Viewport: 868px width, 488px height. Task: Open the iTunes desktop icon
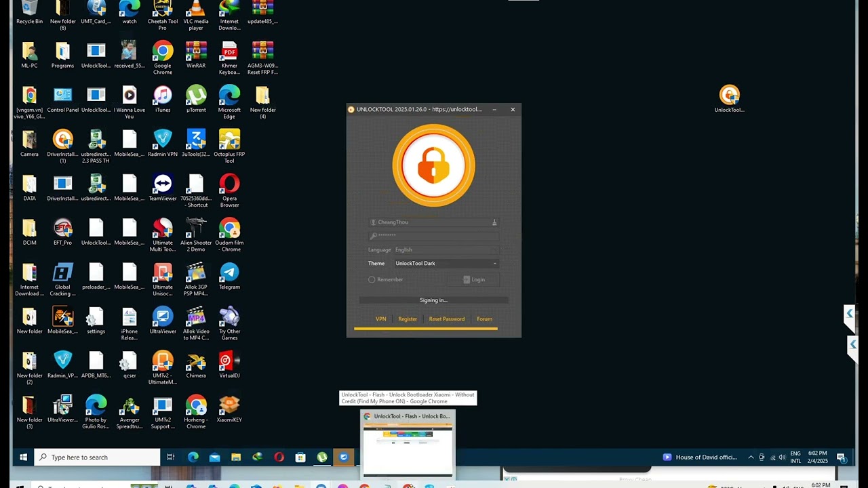(163, 99)
